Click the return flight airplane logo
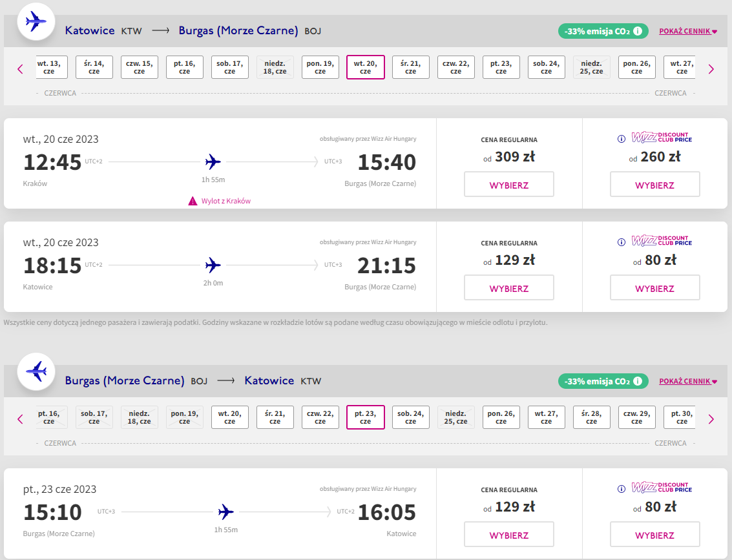This screenshot has width=732, height=560. [36, 371]
